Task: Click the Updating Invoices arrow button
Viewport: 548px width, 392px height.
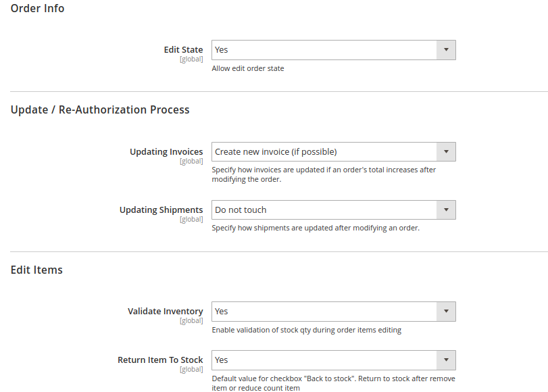Action: pos(446,152)
